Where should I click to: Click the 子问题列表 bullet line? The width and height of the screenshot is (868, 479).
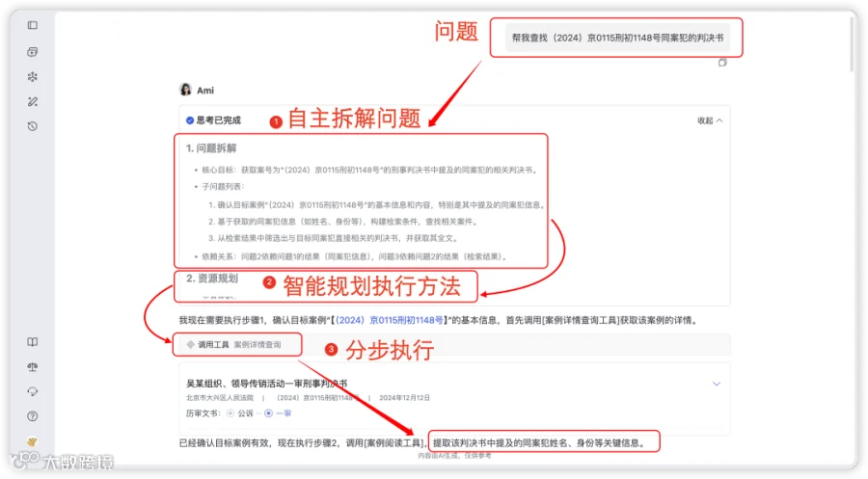pos(223,186)
